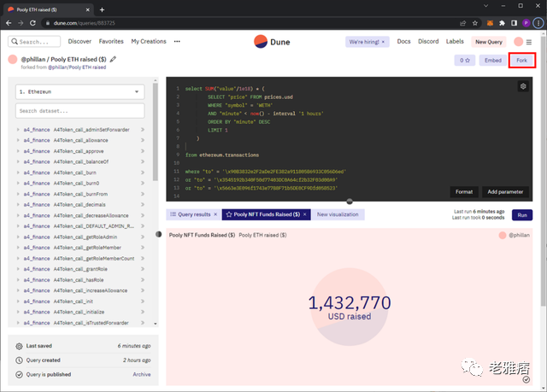Open the forked-from @phillan/Pooly ETH raised link
547x392 pixels.
pos(77,67)
